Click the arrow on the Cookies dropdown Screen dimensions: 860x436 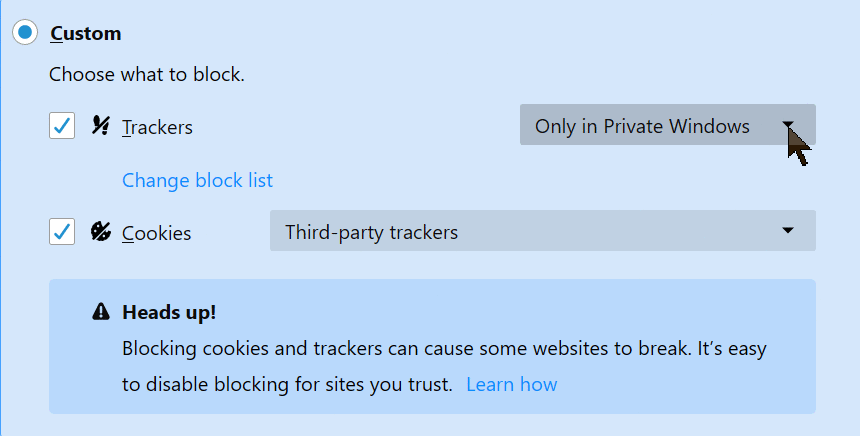click(x=789, y=231)
